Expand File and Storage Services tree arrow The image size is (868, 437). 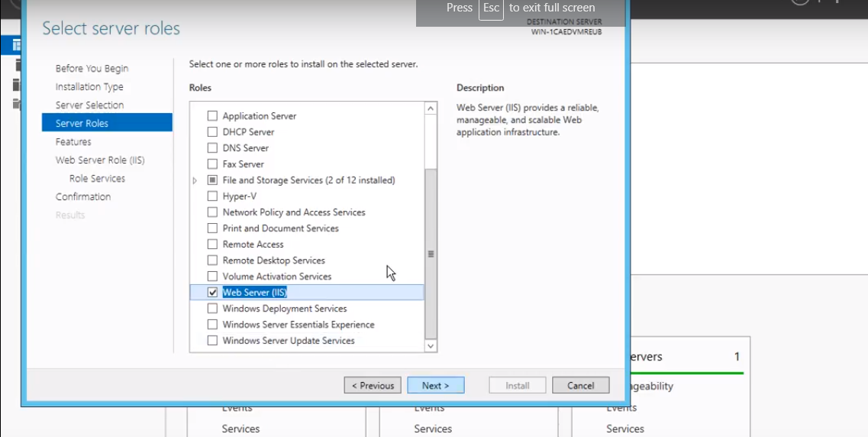(195, 180)
